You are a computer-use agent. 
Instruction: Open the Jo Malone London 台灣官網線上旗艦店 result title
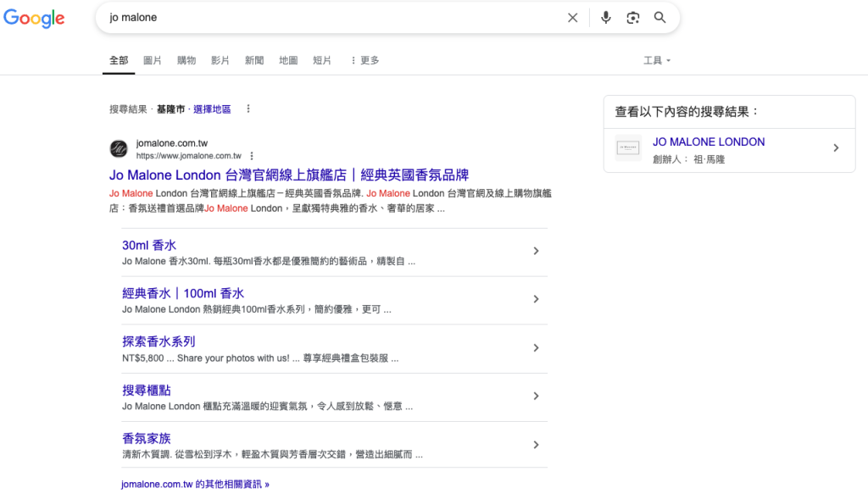point(289,175)
